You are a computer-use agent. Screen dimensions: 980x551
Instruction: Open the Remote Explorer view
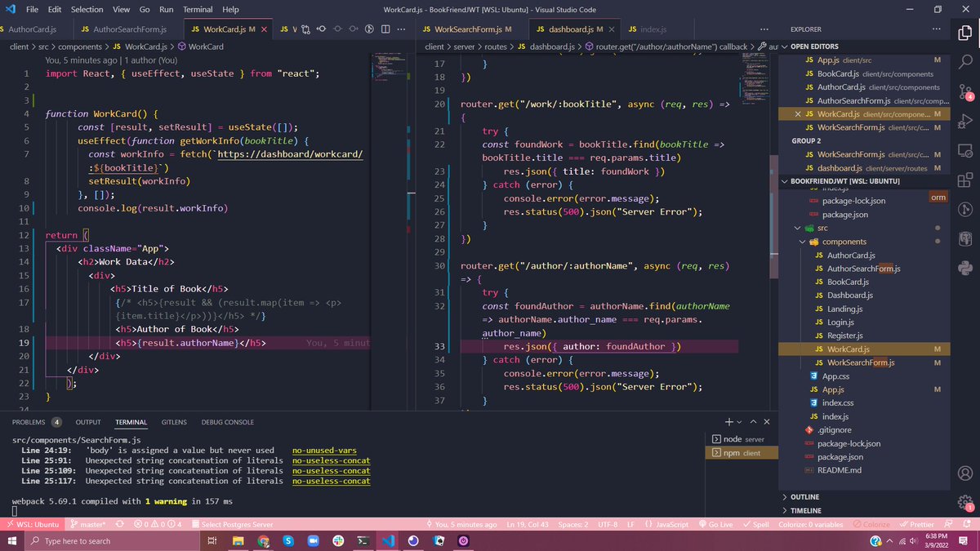(965, 151)
